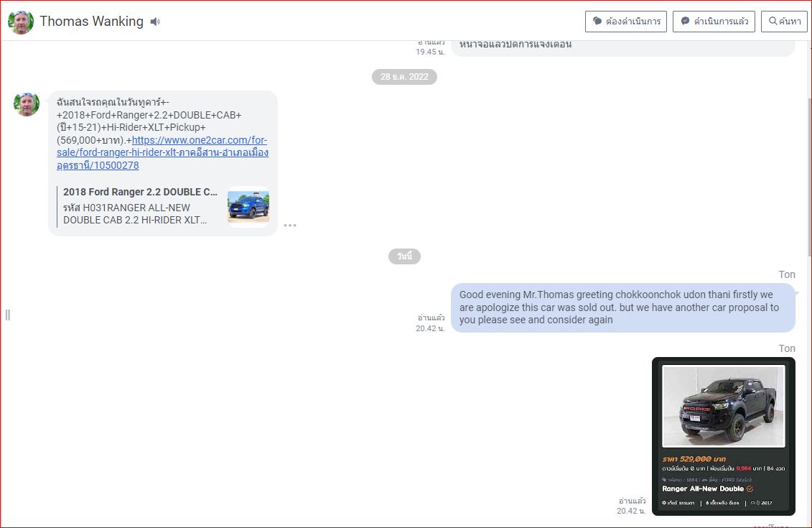The height and width of the screenshot is (528, 812).
Task: Click sender name Ton above car image
Action: coord(787,348)
